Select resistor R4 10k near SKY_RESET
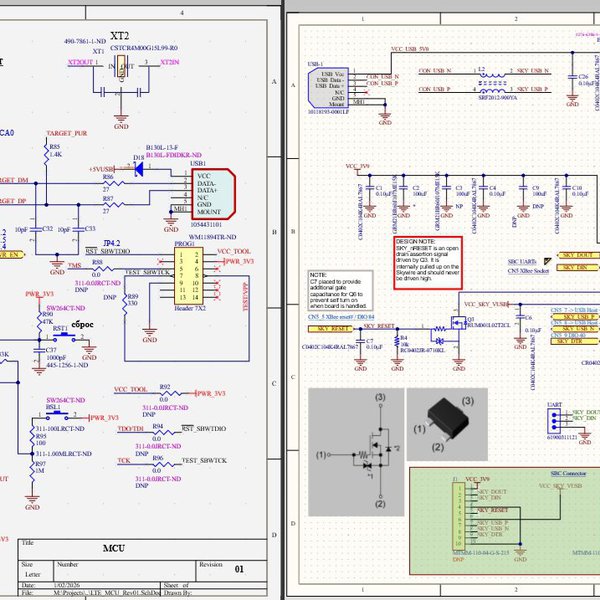 pyautogui.click(x=397, y=341)
